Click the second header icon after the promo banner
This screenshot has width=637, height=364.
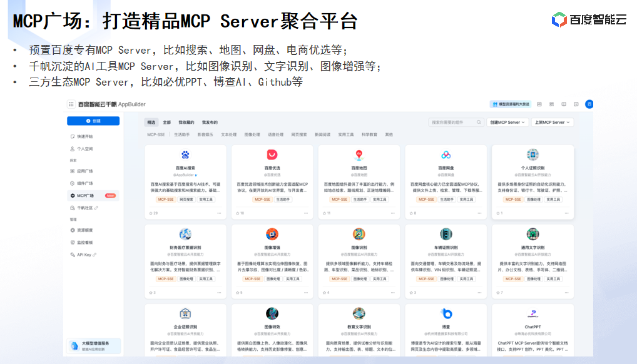pyautogui.click(x=551, y=104)
